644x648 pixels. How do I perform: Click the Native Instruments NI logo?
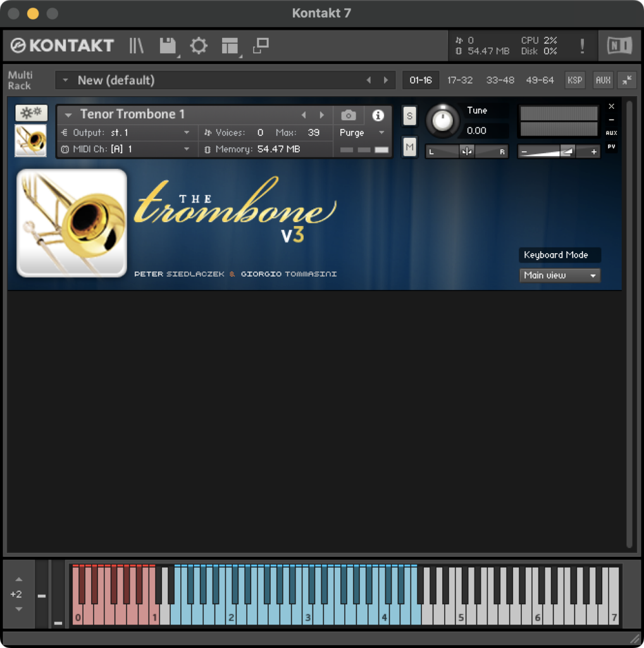point(619,46)
